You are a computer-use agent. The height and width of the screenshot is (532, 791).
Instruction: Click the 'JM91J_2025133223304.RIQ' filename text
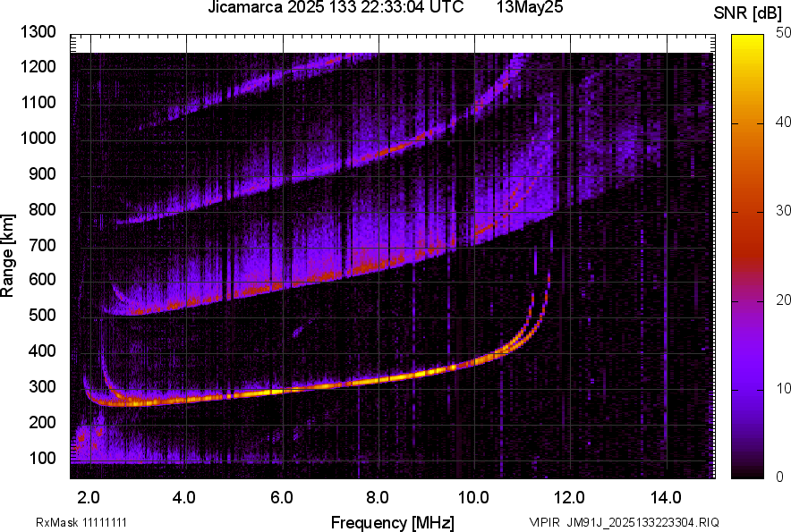[642, 522]
